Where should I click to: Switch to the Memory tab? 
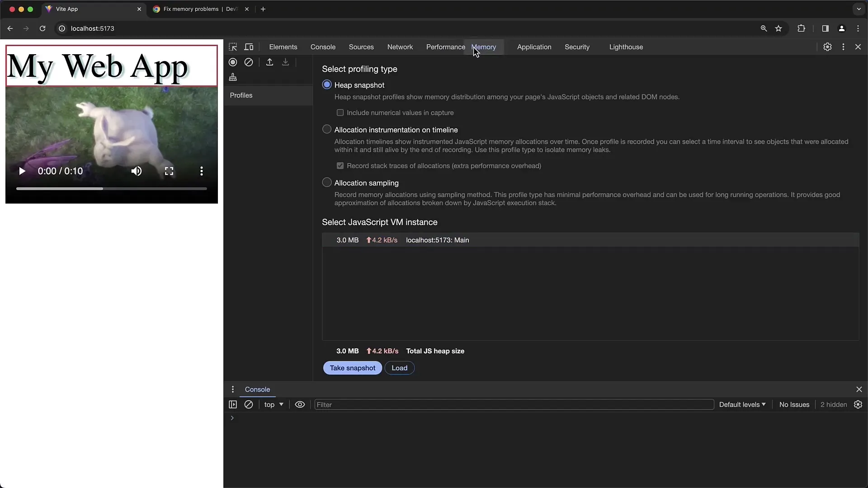(x=483, y=47)
